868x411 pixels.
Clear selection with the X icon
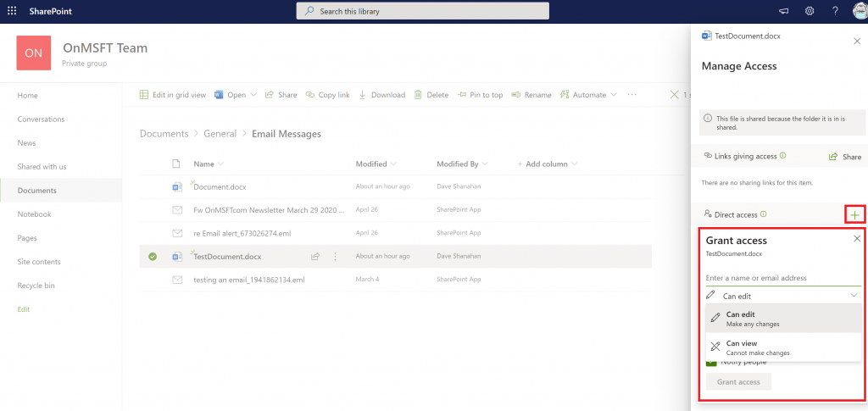[x=674, y=95]
